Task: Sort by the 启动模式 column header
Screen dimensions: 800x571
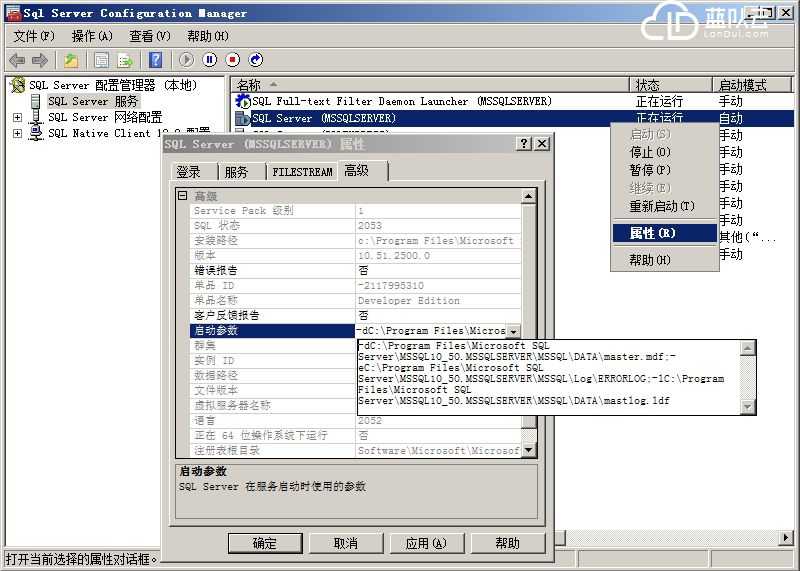Action: [x=752, y=85]
